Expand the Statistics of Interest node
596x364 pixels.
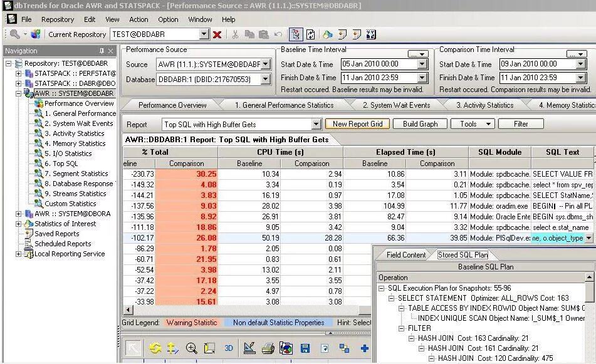pos(18,224)
